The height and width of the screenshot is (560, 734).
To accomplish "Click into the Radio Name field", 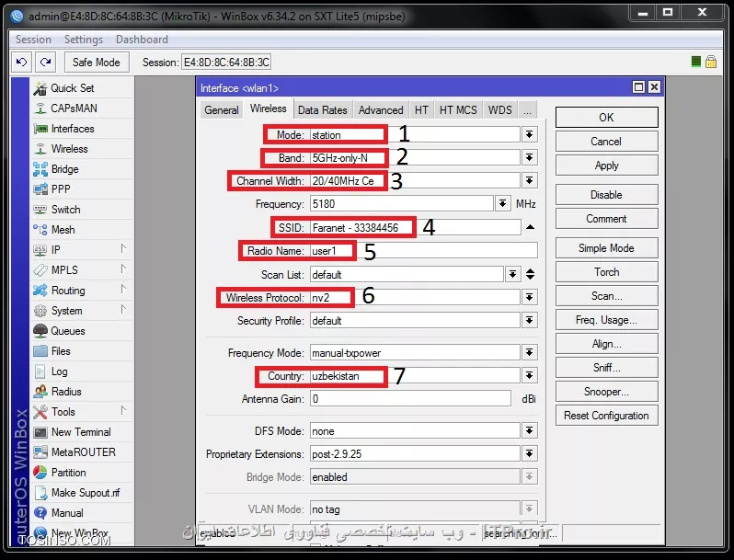I will pyautogui.click(x=424, y=251).
